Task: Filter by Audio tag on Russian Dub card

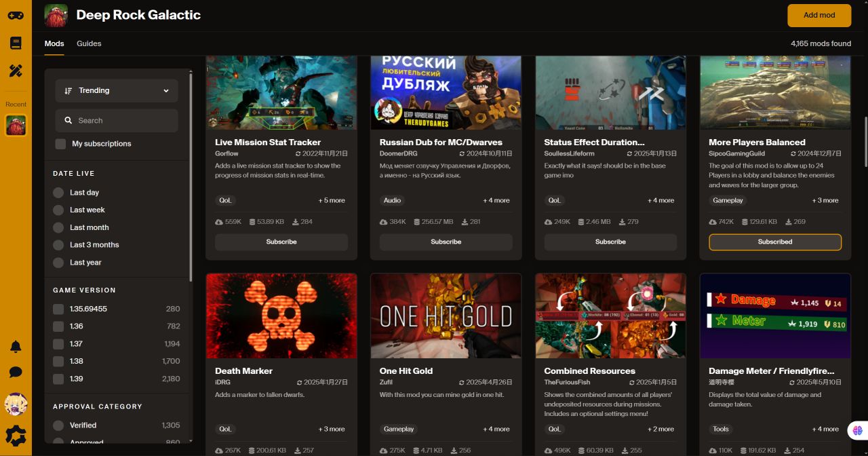Action: 392,201
